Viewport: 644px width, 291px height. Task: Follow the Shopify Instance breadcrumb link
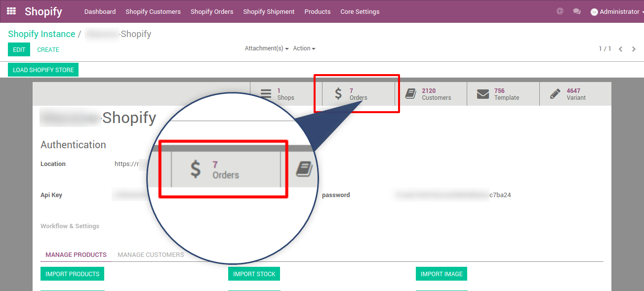tap(41, 34)
